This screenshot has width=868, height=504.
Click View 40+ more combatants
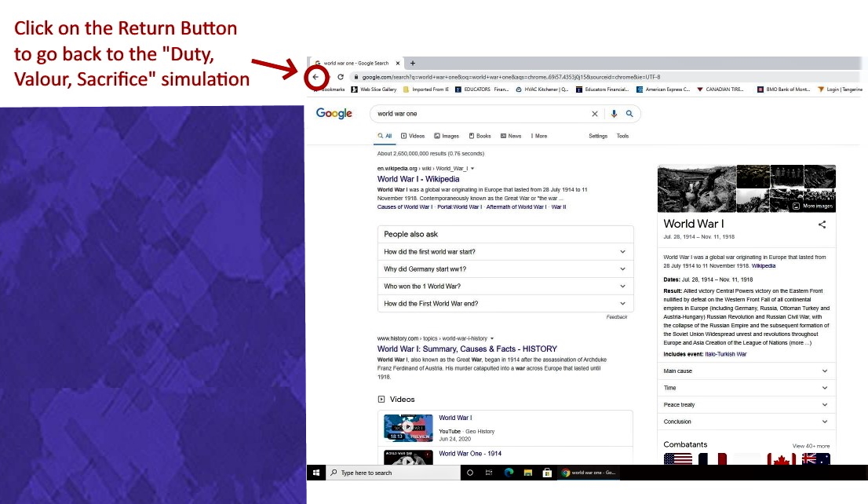[811, 446]
